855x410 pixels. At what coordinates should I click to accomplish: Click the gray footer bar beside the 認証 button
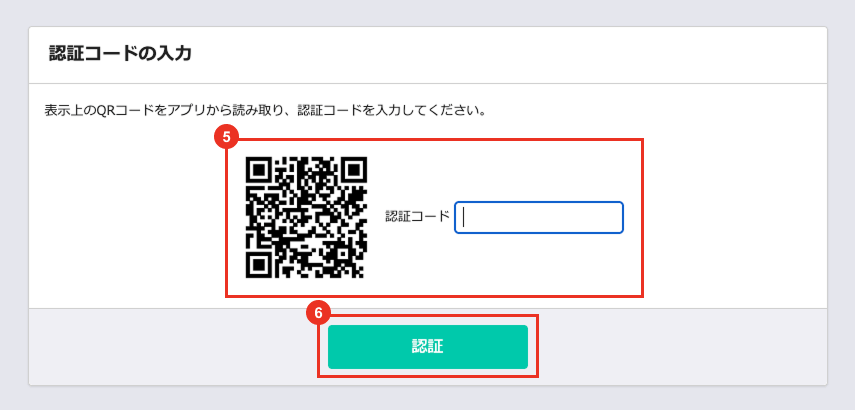(x=682, y=347)
